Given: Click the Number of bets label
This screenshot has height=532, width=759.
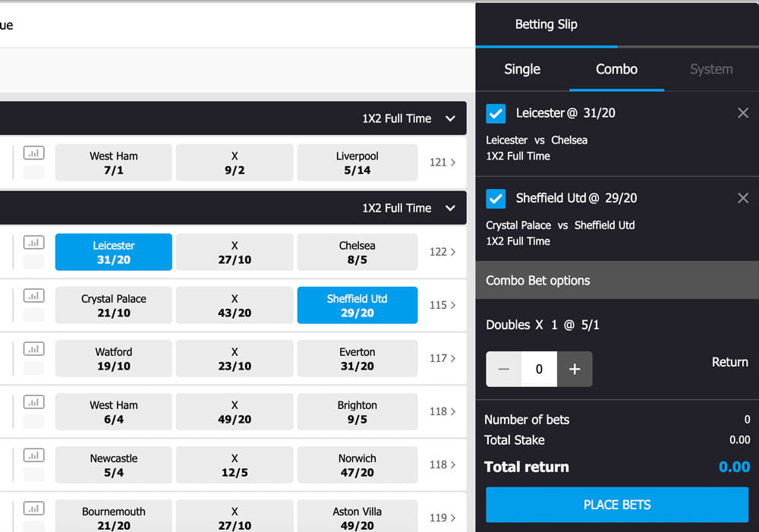Looking at the screenshot, I should pos(527,420).
